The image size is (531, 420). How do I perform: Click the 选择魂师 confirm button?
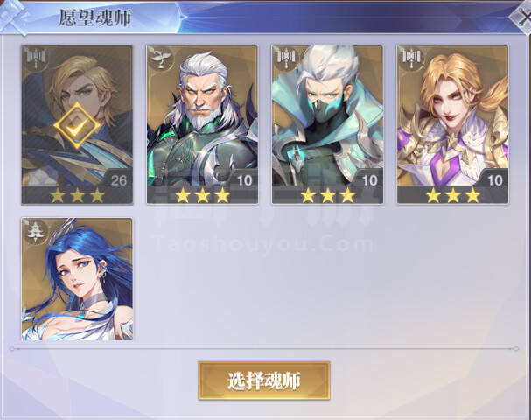264,381
